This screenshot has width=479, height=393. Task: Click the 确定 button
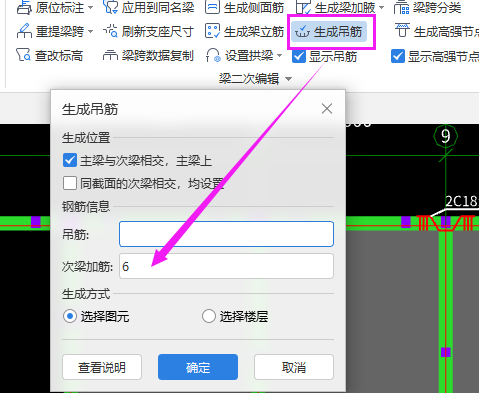pos(198,367)
